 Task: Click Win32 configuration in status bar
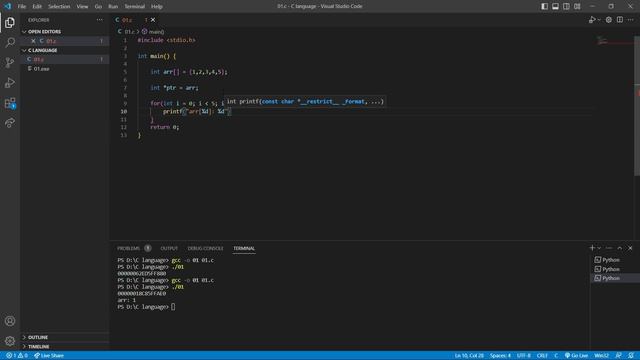(602, 356)
